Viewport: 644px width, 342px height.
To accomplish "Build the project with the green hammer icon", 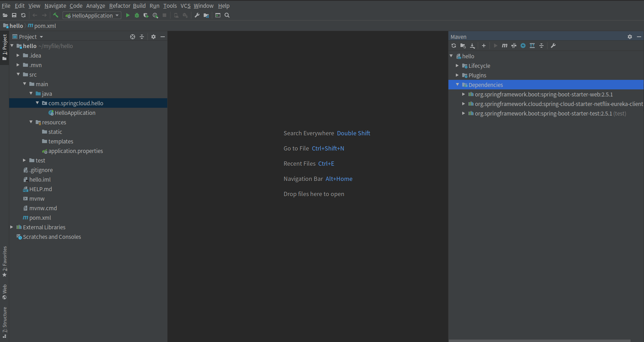I will pos(56,15).
